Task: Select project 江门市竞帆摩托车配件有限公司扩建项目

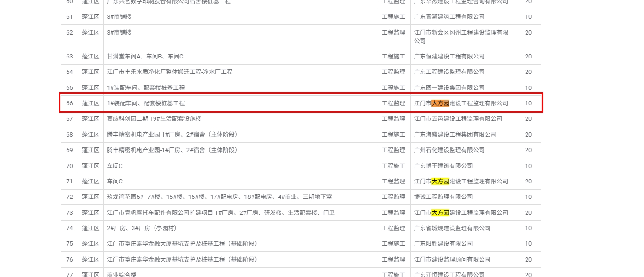Action: [x=221, y=213]
